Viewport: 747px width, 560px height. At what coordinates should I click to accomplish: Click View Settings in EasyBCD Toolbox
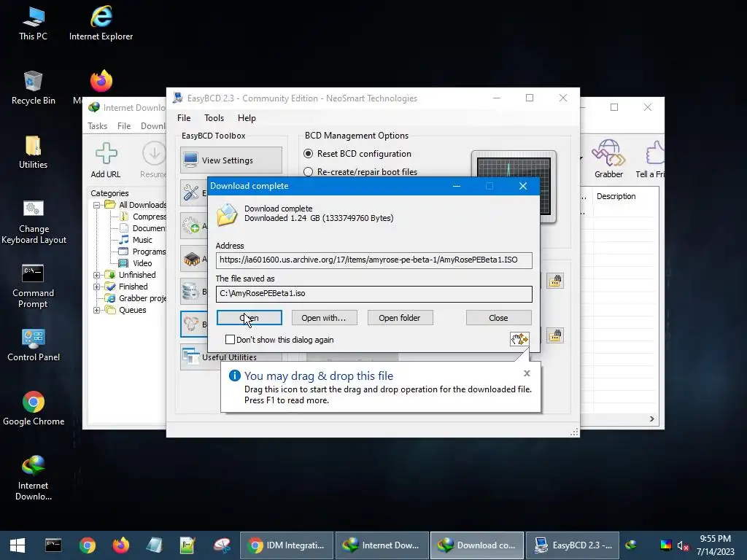click(x=231, y=160)
